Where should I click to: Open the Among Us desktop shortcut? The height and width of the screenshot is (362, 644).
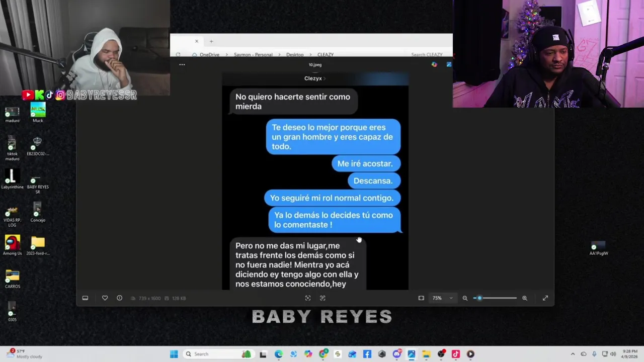pyautogui.click(x=12, y=245)
